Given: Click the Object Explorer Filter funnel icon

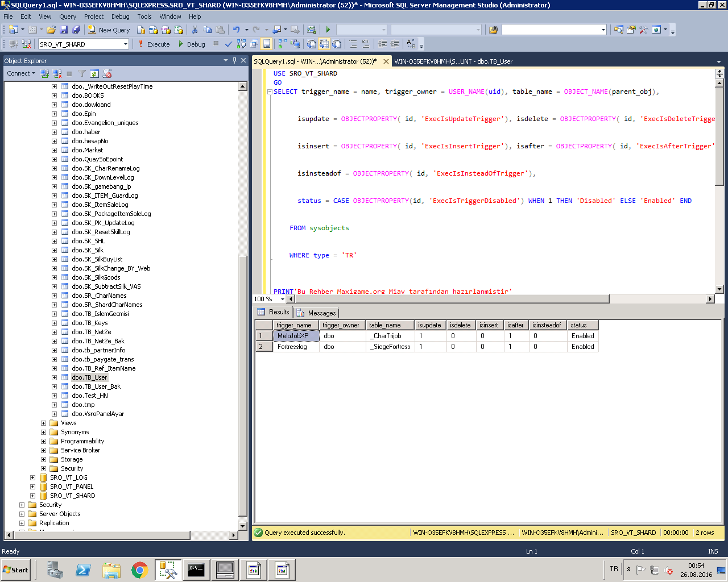Looking at the screenshot, I should (82, 73).
